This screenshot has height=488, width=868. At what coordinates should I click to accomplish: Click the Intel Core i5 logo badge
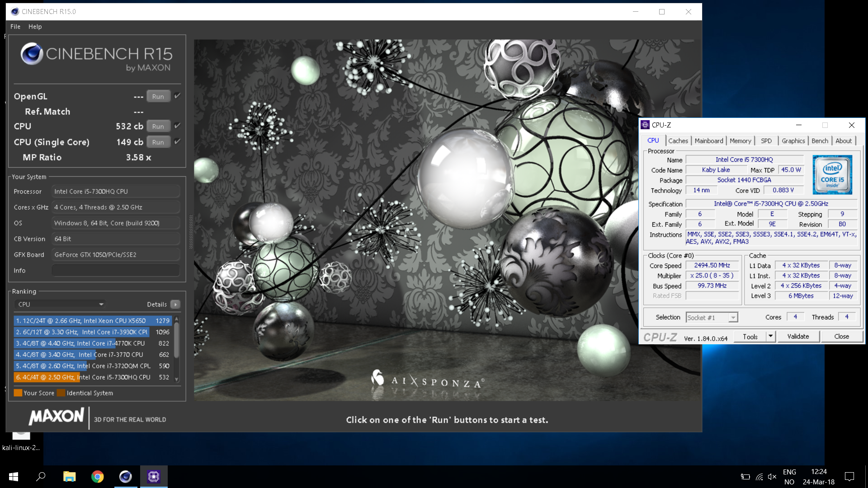coord(832,175)
